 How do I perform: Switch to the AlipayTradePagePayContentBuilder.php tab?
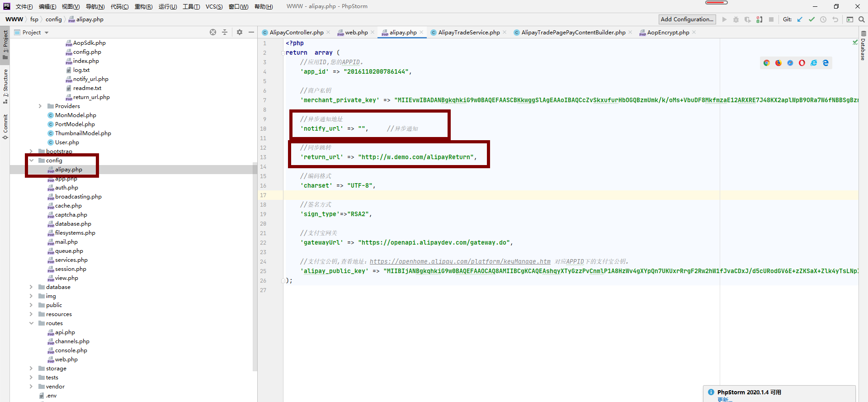tap(573, 32)
